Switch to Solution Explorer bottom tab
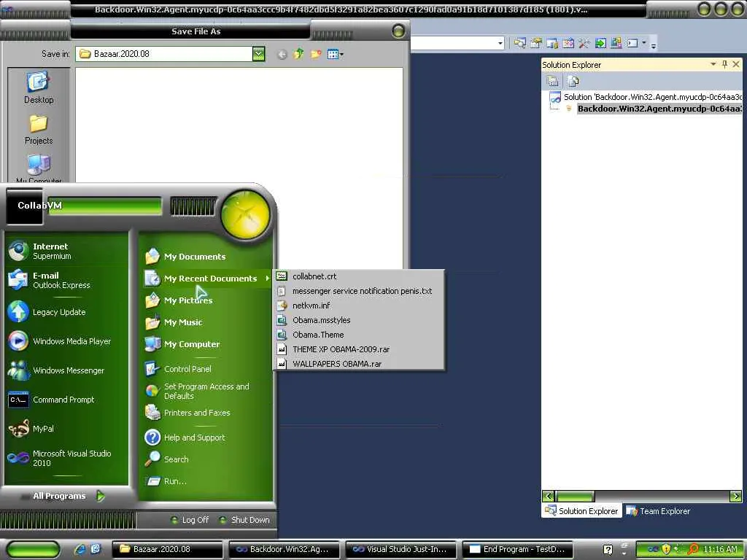This screenshot has height=560, width=747. pyautogui.click(x=581, y=511)
